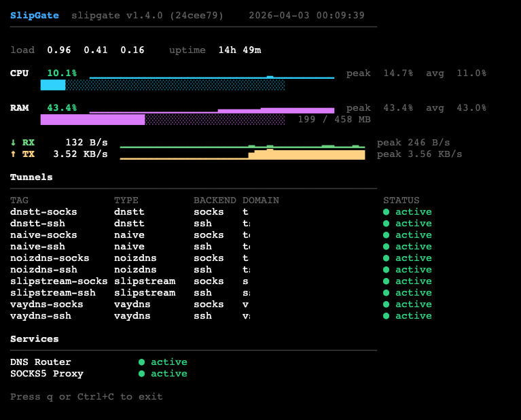Image resolution: width=521 pixels, height=420 pixels.
Task: Click the CPU avg value 11.0%
Action: 471,73
